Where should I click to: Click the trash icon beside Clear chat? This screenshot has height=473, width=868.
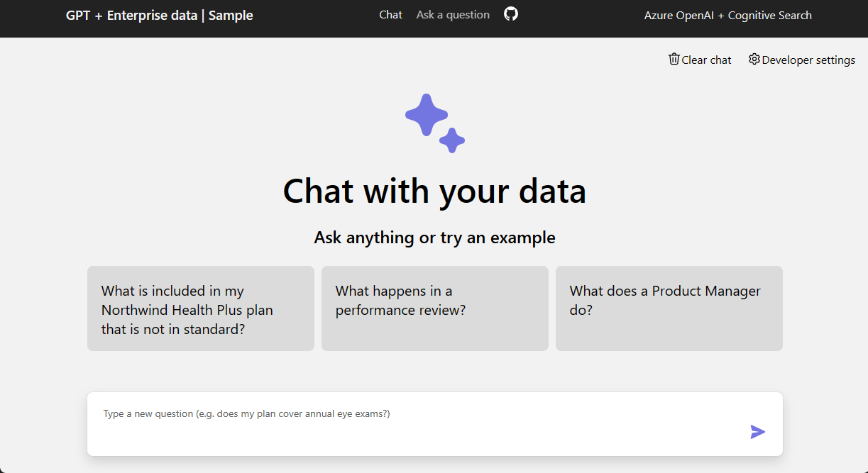[x=674, y=60]
